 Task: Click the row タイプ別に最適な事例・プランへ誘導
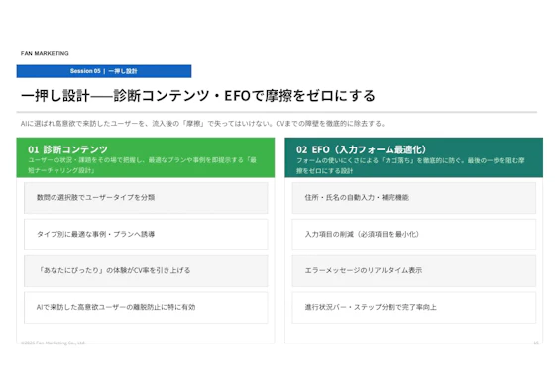click(146, 235)
